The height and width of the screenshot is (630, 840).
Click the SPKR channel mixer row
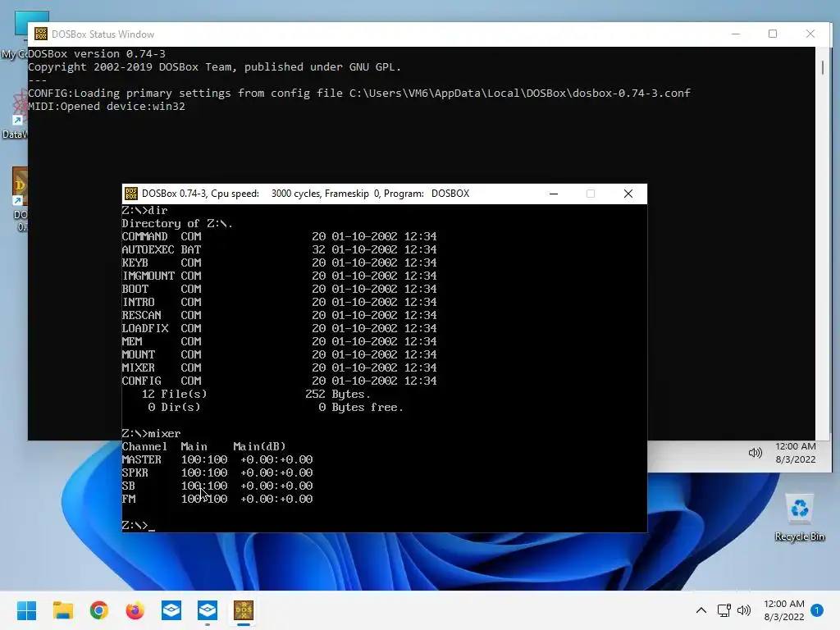coord(217,472)
